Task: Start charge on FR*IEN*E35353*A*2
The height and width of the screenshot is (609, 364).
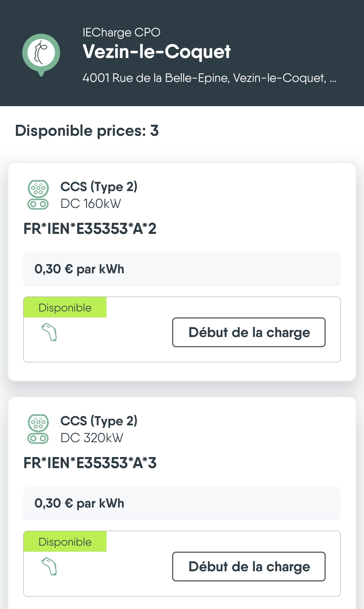Action: click(249, 332)
